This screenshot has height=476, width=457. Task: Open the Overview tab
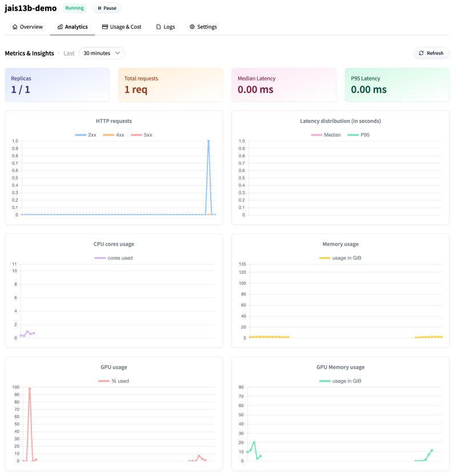(x=27, y=27)
